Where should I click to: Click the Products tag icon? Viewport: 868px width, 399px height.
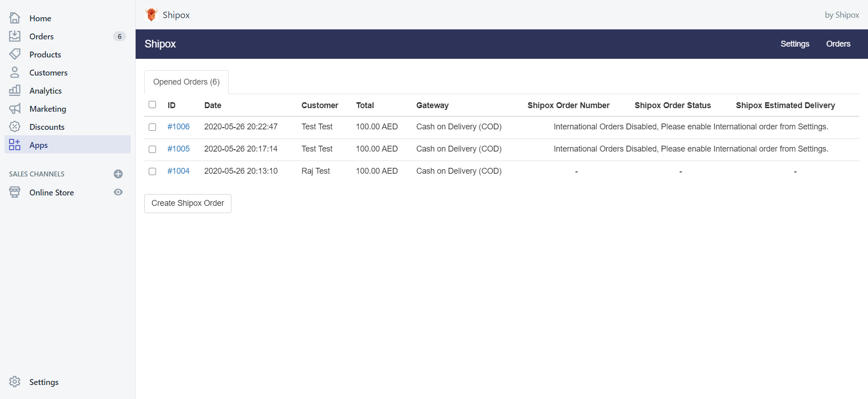pyautogui.click(x=15, y=54)
